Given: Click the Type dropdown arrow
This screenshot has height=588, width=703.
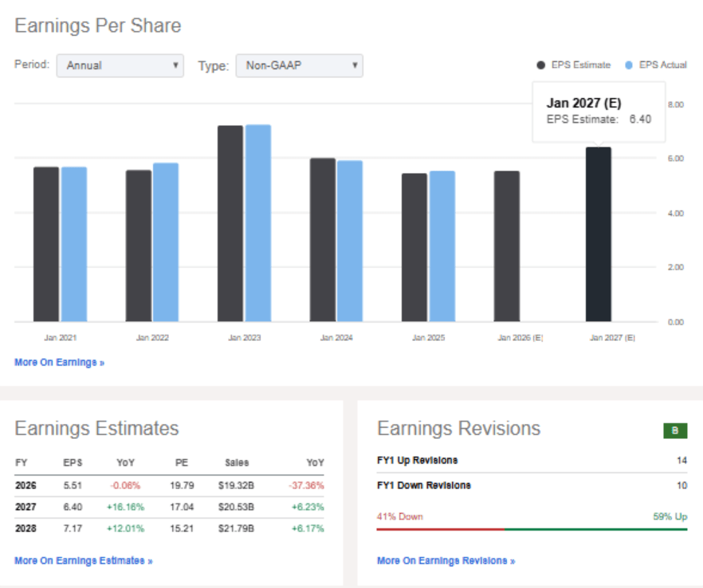Looking at the screenshot, I should point(353,66).
